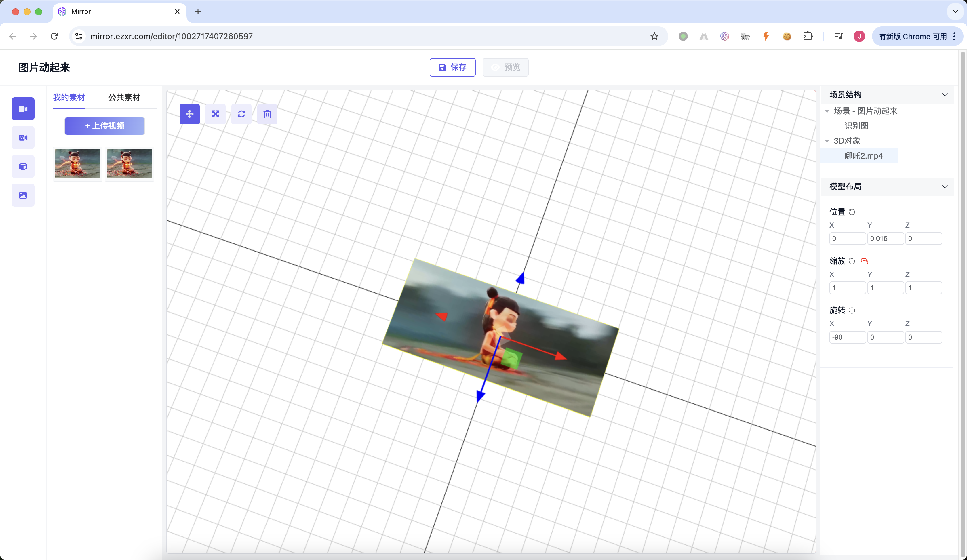Reset rotation with the 旋转 reset icon
967x560 pixels.
tap(852, 310)
